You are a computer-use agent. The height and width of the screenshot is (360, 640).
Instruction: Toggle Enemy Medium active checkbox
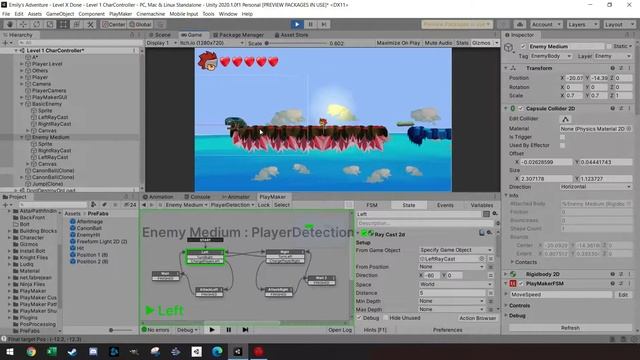click(x=523, y=47)
